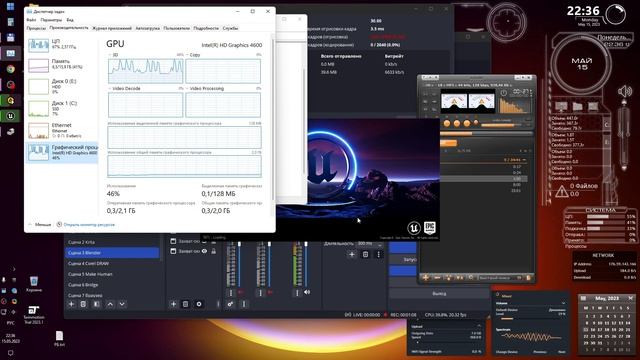Switch to Автозагрузка tab
The height and width of the screenshot is (360, 640).
147,28
